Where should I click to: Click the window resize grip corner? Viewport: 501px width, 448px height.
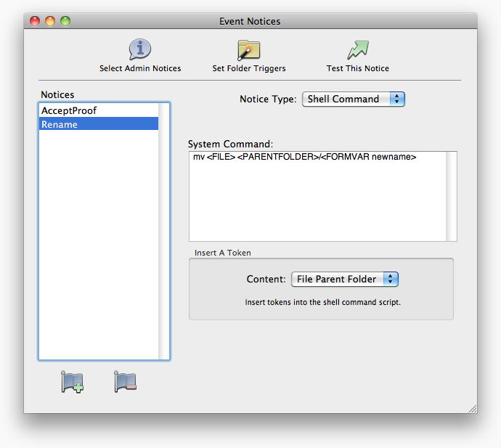(x=472, y=408)
